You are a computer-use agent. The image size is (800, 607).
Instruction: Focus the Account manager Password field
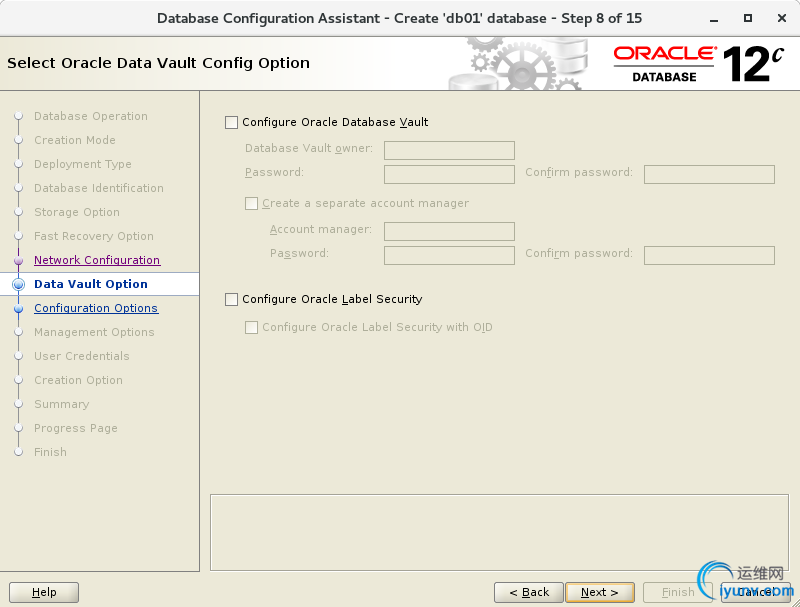click(449, 256)
